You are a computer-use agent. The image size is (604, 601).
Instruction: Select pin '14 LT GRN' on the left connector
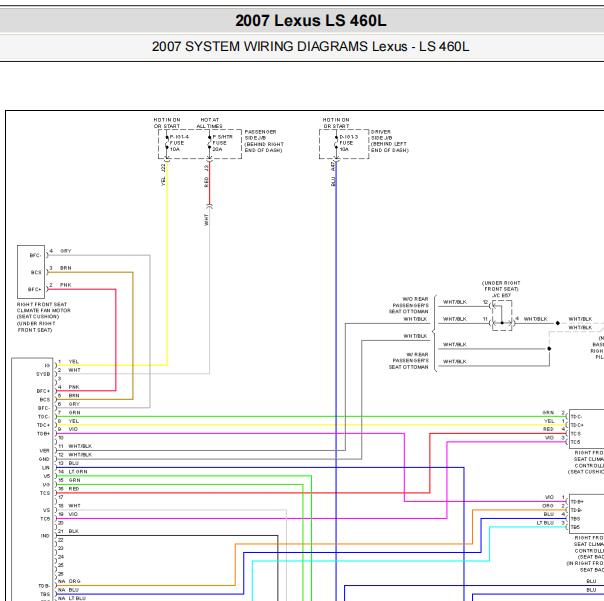73,472
